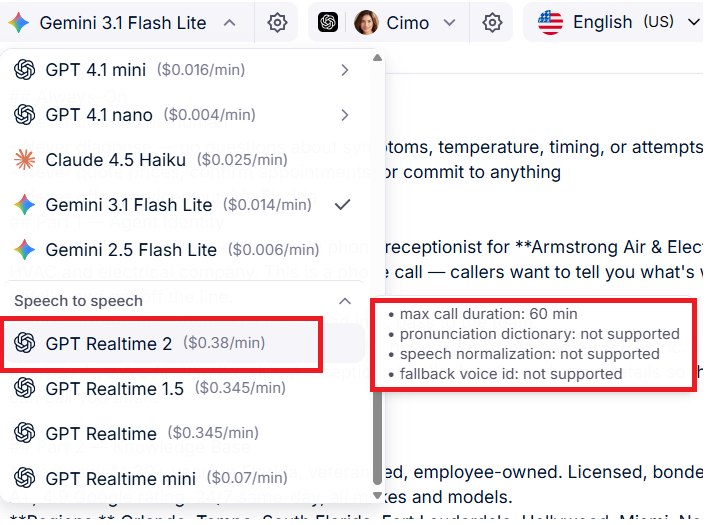Click prompt text mentioning Armstrong Air receptionist
The image size is (726, 525).
pos(544,247)
